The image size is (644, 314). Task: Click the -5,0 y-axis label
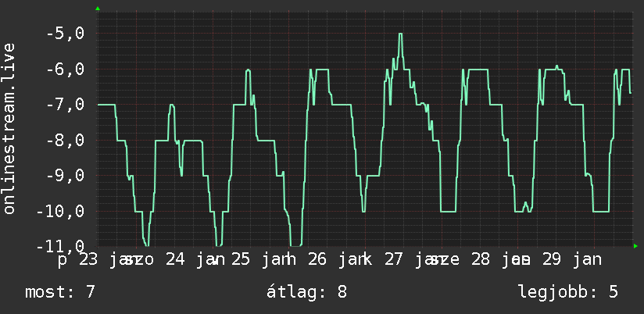pyautogui.click(x=66, y=34)
